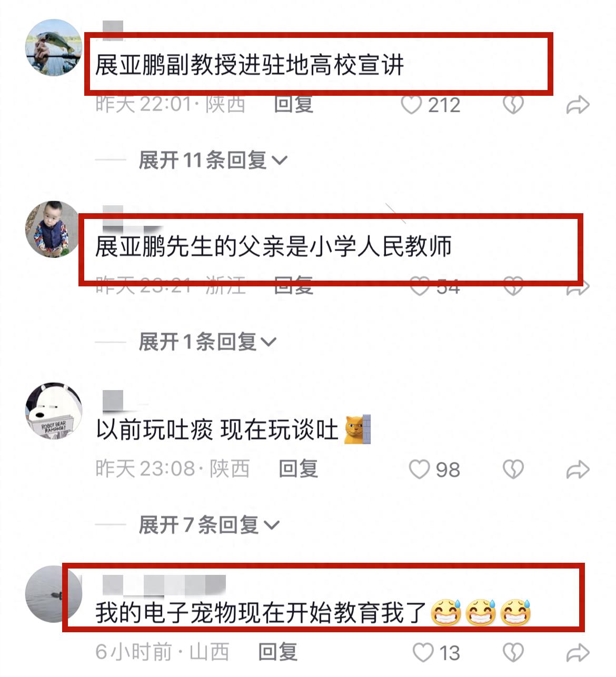Expand 展开1条回复
616x677 pixels.
[x=207, y=342]
